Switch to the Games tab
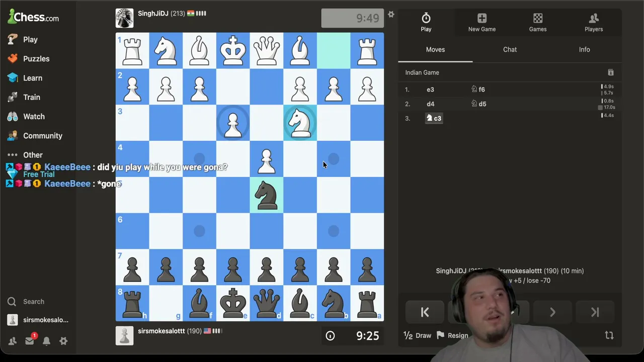Image resolution: width=644 pixels, height=362 pixels. pos(538,23)
